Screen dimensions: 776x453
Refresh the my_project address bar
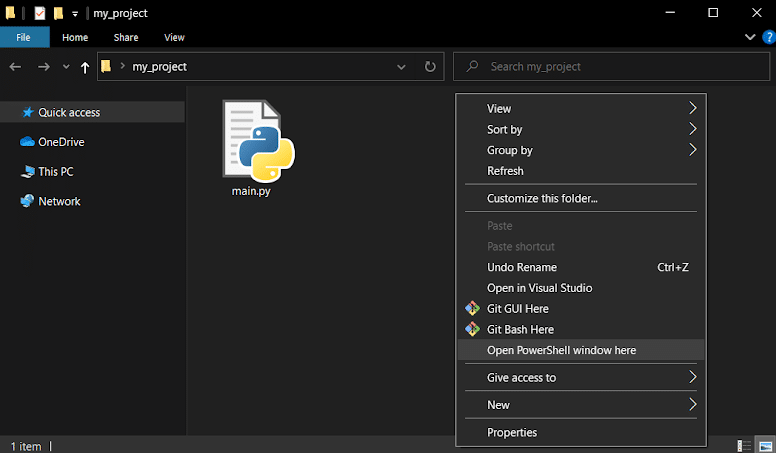(x=430, y=67)
